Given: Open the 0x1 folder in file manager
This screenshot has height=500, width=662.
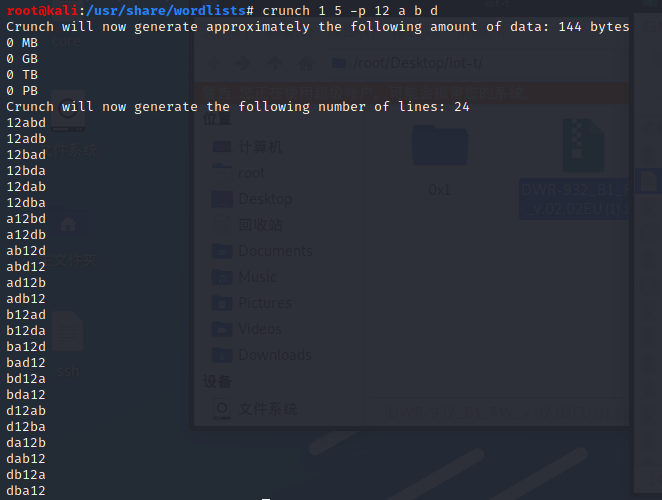Looking at the screenshot, I should (440, 160).
